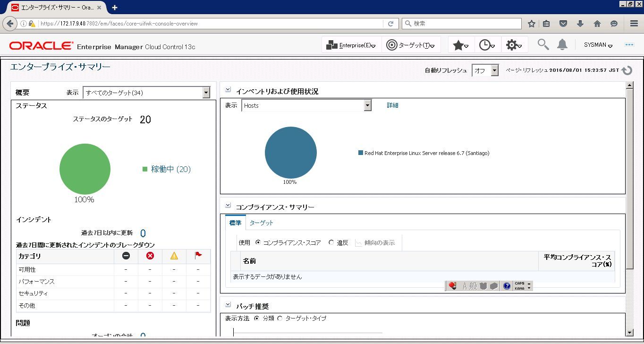Open the Enterprise menu
The width and height of the screenshot is (644, 344).
351,45
